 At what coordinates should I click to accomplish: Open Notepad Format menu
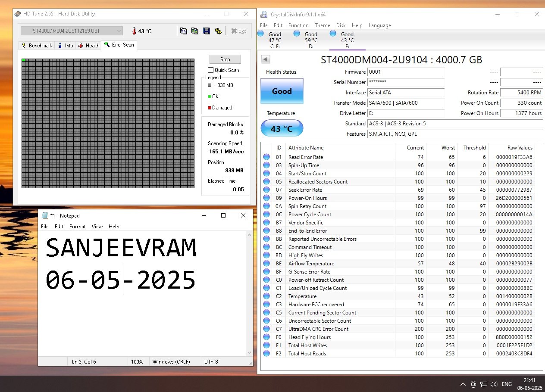pos(78,227)
